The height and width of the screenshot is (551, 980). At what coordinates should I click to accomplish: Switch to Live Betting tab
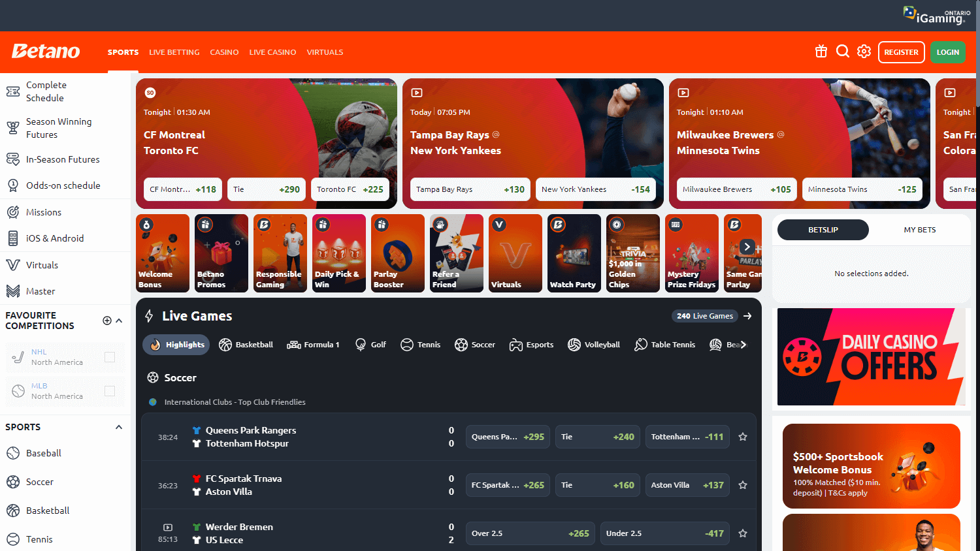click(x=174, y=52)
